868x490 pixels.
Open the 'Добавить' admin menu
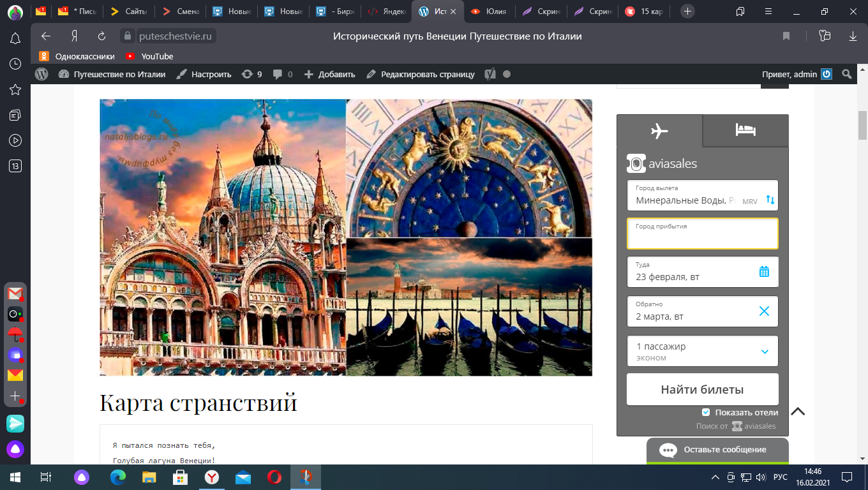click(329, 74)
